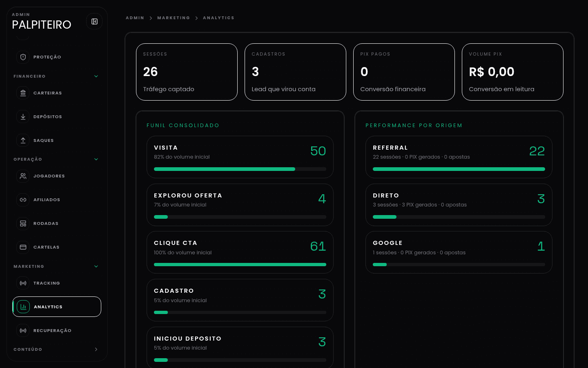Viewport: 588px width, 368px height.
Task: Open Marketing from the breadcrumb
Action: tap(174, 18)
